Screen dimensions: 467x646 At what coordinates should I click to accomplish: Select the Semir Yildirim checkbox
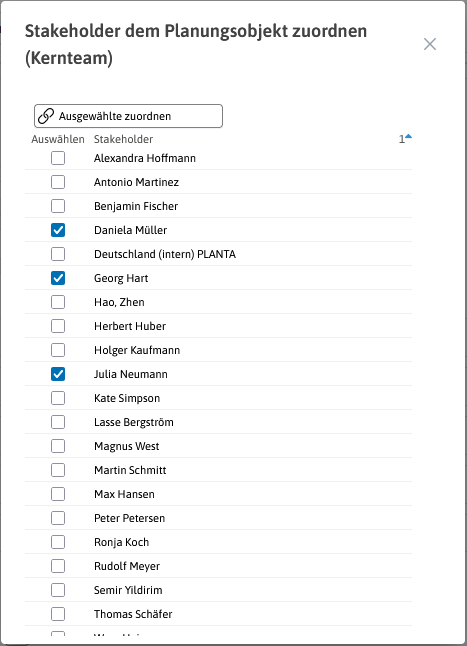(58, 590)
